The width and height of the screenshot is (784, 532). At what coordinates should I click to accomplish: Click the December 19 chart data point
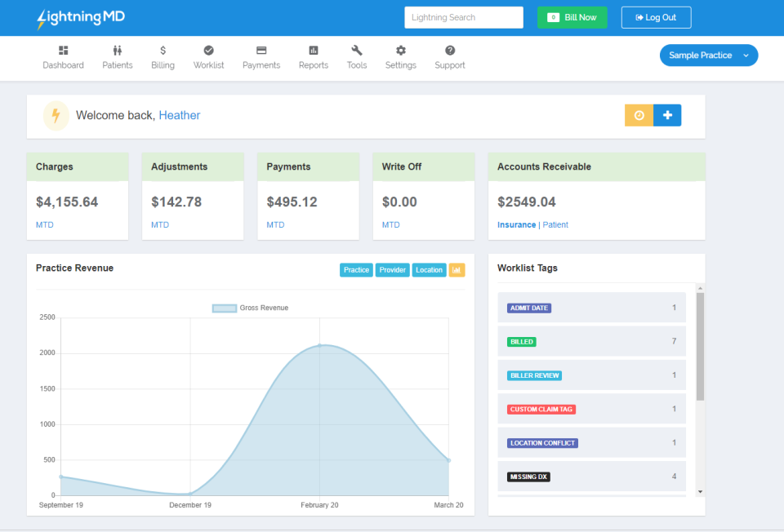click(190, 494)
